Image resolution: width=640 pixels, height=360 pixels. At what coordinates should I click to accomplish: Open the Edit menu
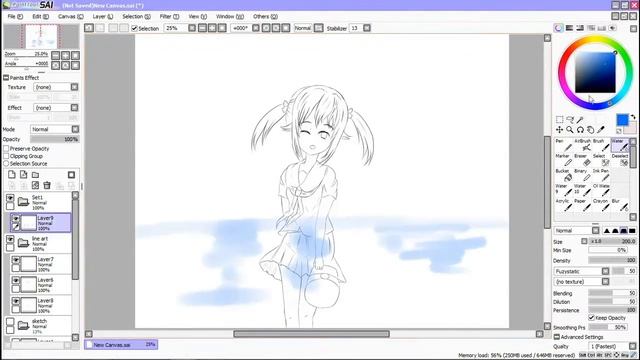pos(40,16)
